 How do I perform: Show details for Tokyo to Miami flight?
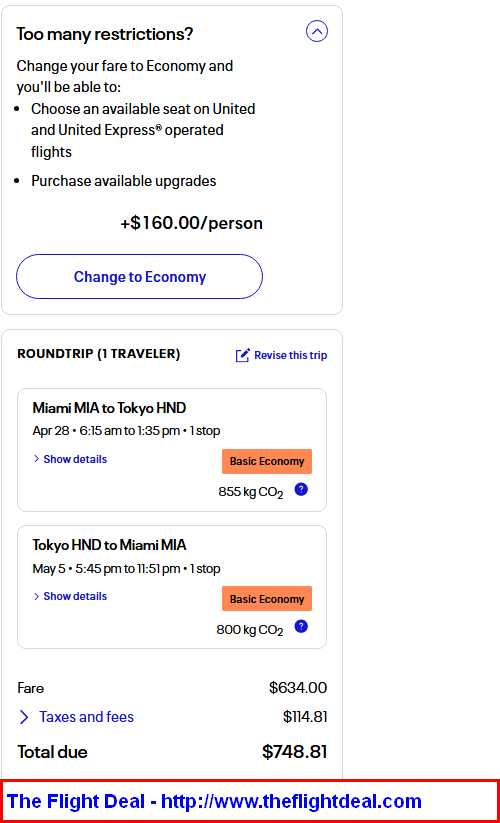(x=75, y=596)
